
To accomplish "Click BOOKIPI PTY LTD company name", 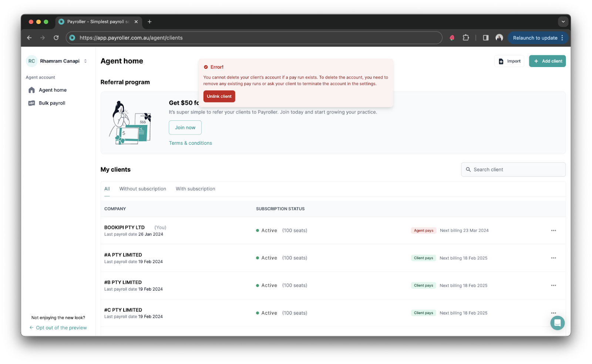I will coord(124,227).
